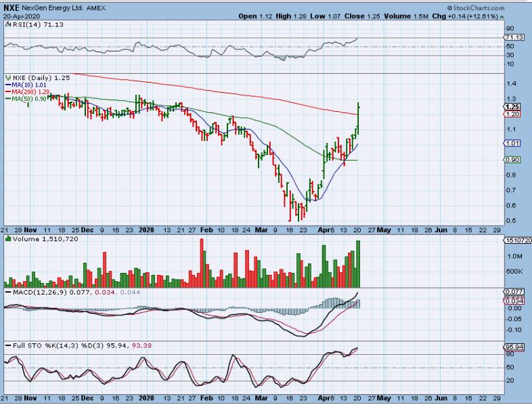Click the MACD(12,26,9) 0.077 label

(x=51, y=293)
